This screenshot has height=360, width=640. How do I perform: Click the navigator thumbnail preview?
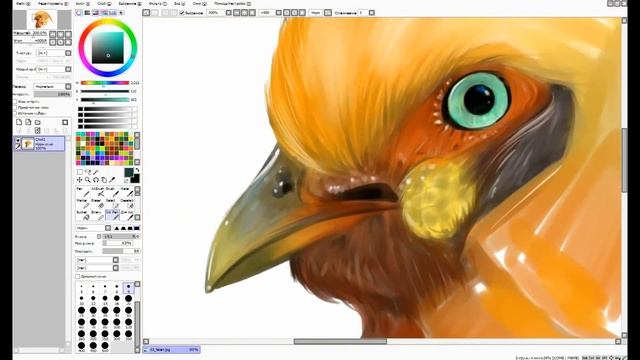(x=43, y=19)
